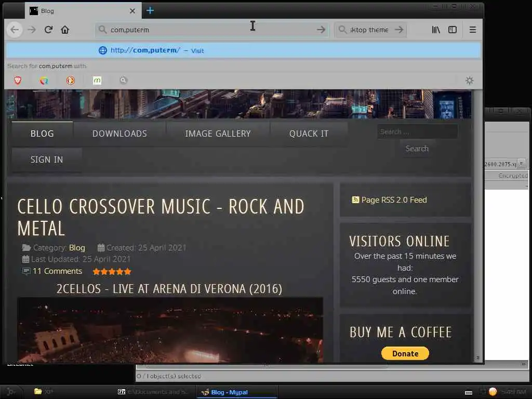Click the Go arrow in the address bar
Screen dimensions: 532x399
(321, 30)
